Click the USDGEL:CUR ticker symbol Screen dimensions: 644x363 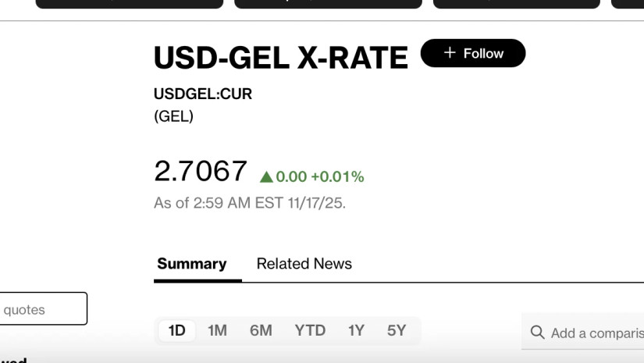click(x=203, y=94)
